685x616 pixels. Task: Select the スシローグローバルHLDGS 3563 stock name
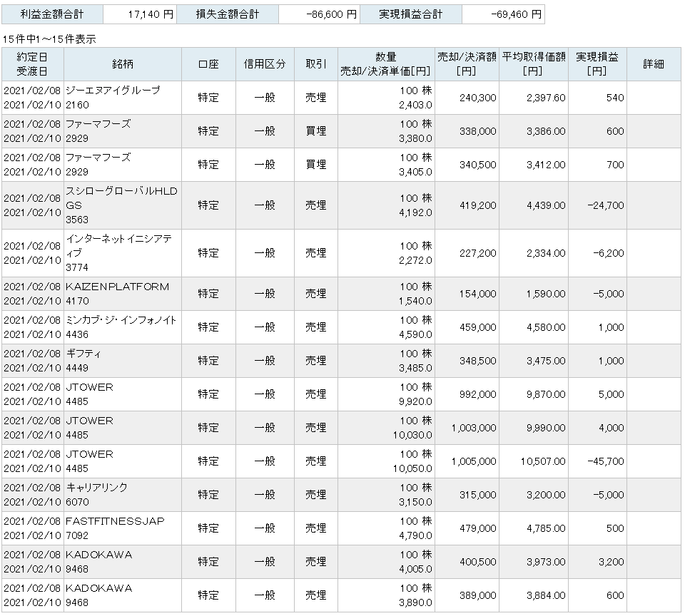tap(121, 205)
